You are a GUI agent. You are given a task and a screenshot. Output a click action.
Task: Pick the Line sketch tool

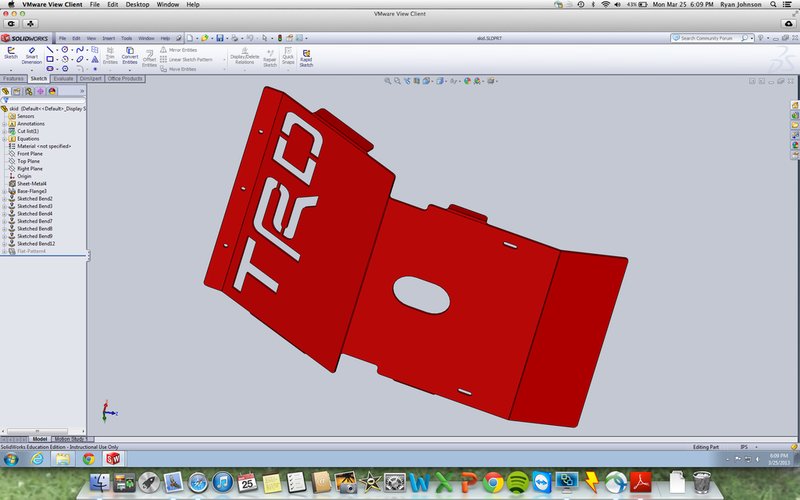point(49,49)
